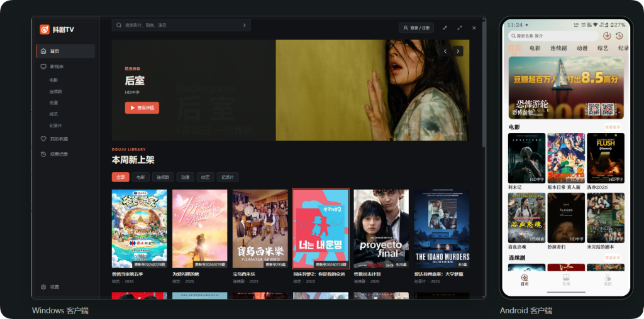Viewport: 644px width, 319px height.
Task: Click the heart icon for 我的收藏
Action: point(43,139)
